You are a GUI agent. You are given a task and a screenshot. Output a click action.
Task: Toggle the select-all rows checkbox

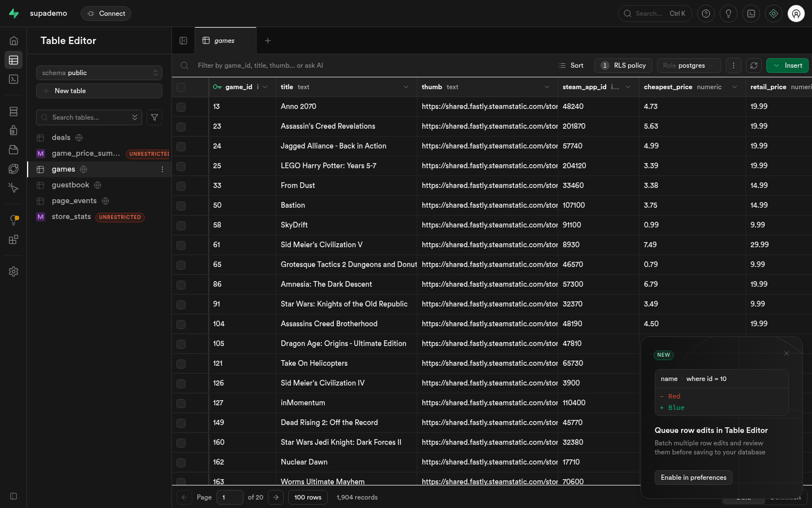(x=181, y=87)
